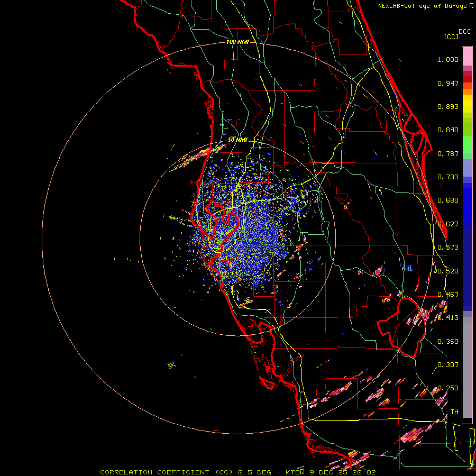Select the 0.893 legend value
The width and height of the screenshot is (476, 476).
[448, 106]
